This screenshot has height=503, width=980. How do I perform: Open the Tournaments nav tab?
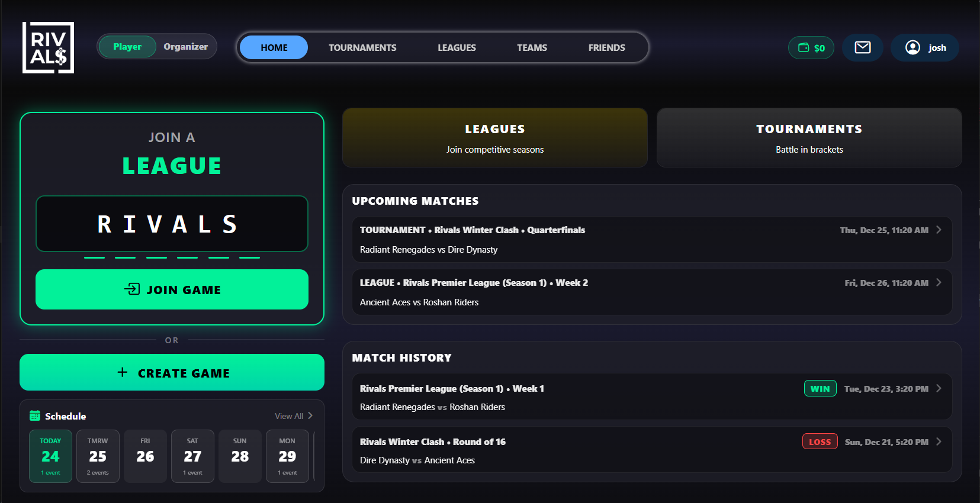tap(362, 48)
